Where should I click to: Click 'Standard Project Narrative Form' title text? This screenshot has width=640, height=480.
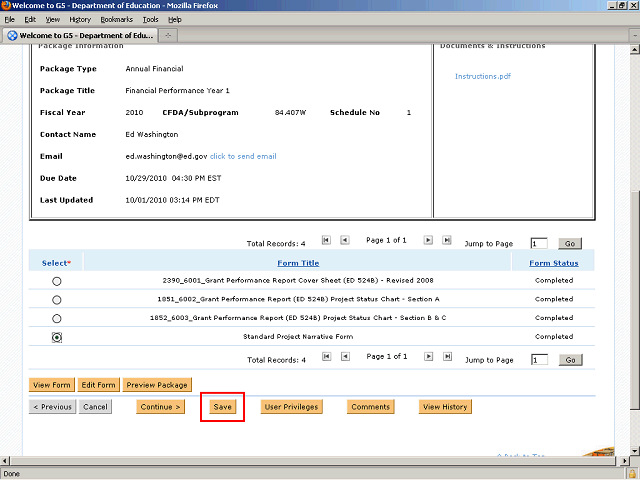pyautogui.click(x=298, y=337)
